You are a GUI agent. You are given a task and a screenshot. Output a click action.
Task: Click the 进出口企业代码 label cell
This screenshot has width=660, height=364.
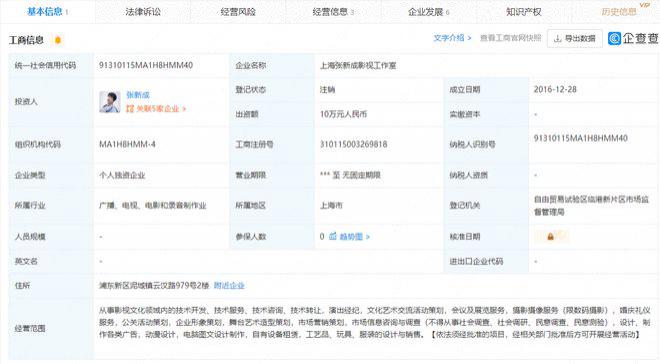point(486,261)
